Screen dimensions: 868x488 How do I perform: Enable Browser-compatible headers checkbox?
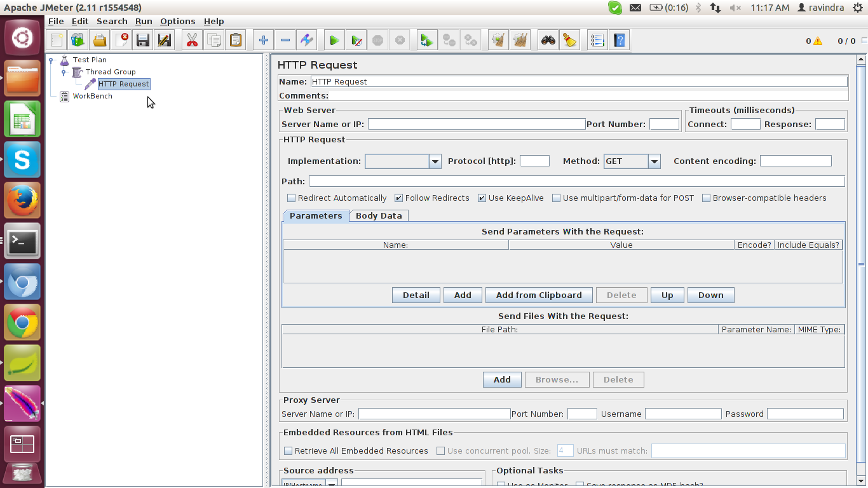pyautogui.click(x=707, y=198)
